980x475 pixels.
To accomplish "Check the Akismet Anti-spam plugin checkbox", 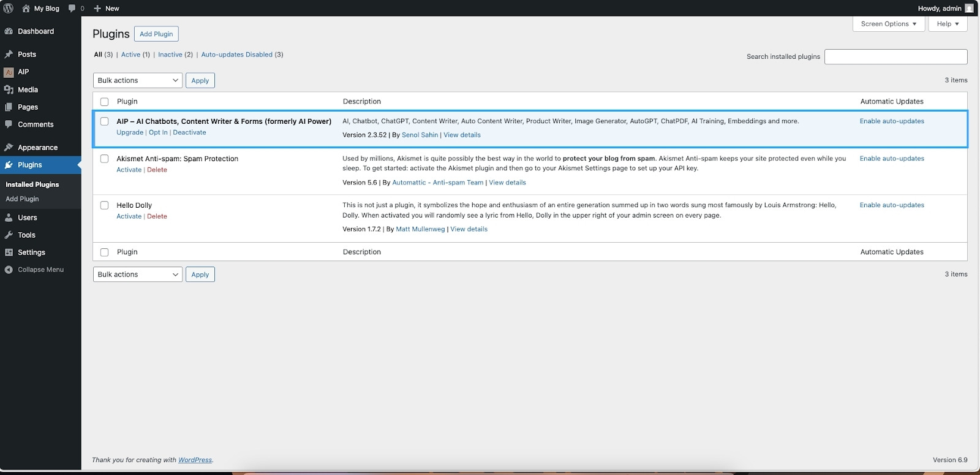I will pos(104,159).
